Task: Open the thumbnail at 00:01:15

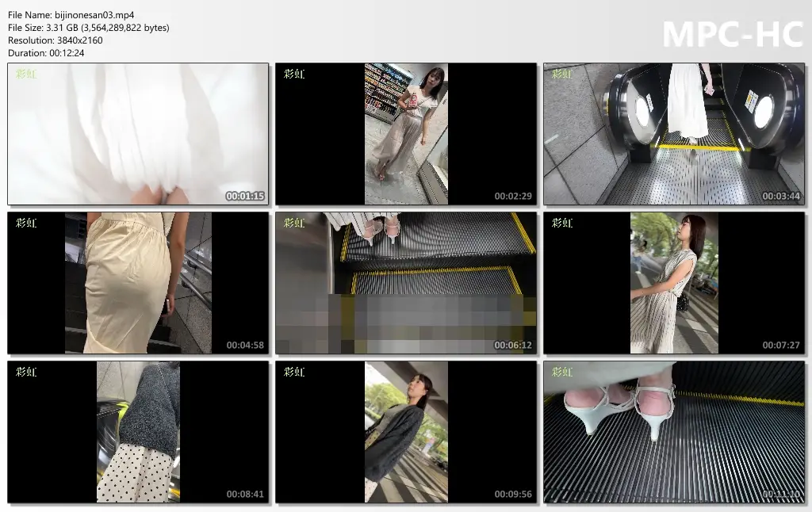Action: coord(138,134)
